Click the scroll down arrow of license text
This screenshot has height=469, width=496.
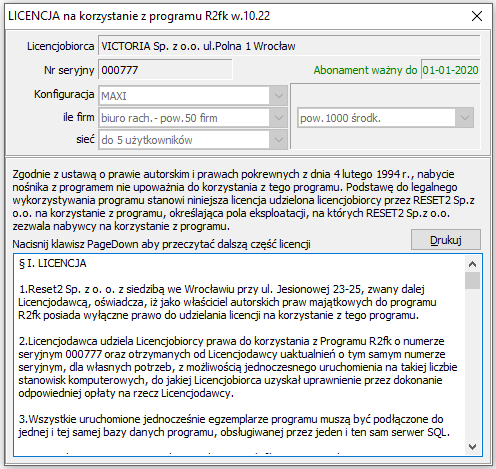(472, 447)
